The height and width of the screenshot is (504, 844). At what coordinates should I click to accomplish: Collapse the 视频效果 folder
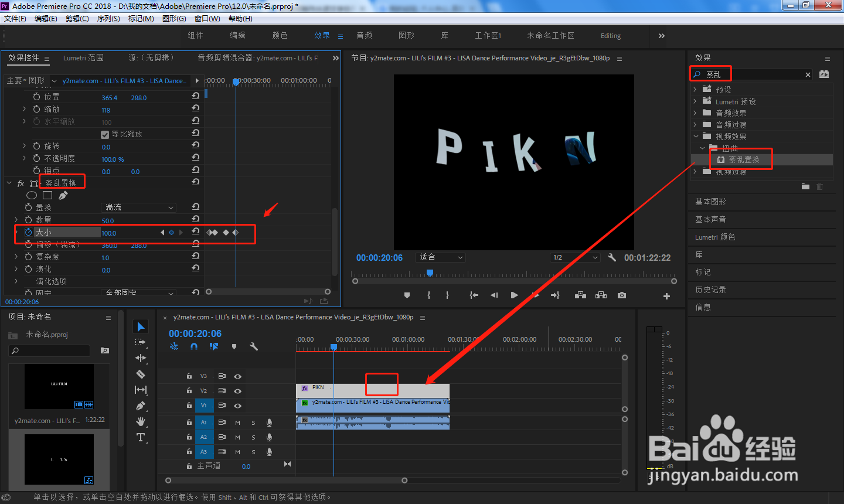695,137
